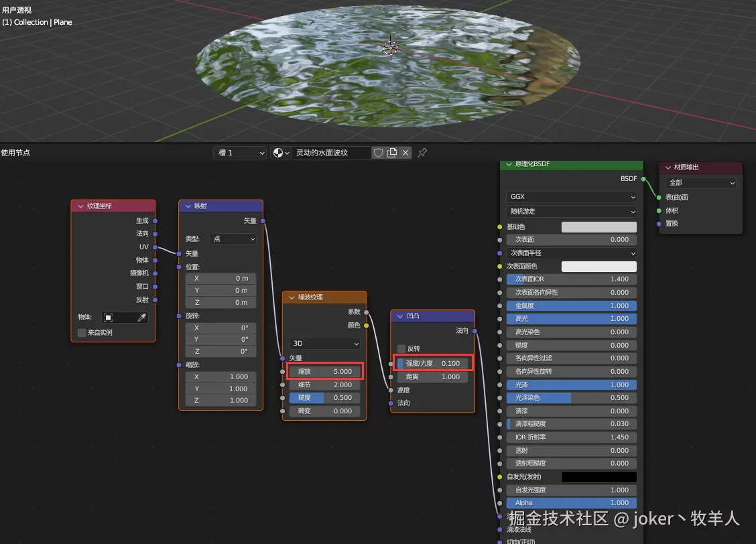Click the BSDF 糙度 0.000 slider
The image size is (756, 544).
click(571, 346)
